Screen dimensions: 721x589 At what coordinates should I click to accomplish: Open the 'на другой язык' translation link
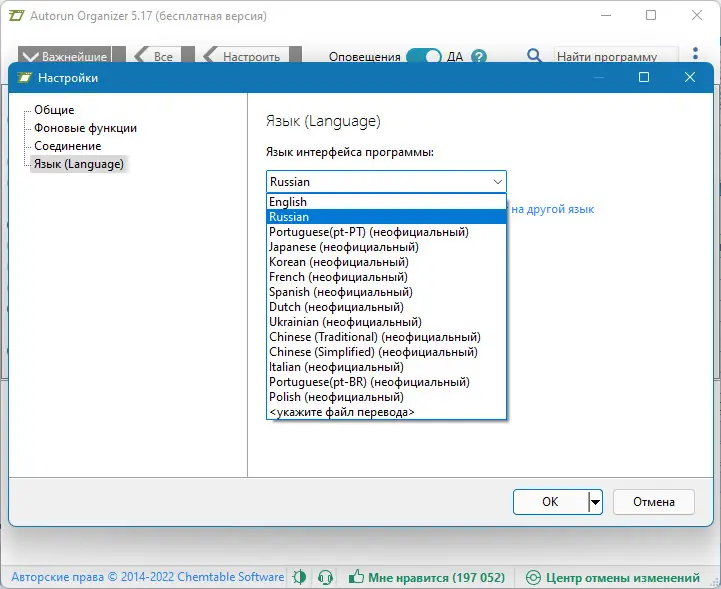coord(552,209)
